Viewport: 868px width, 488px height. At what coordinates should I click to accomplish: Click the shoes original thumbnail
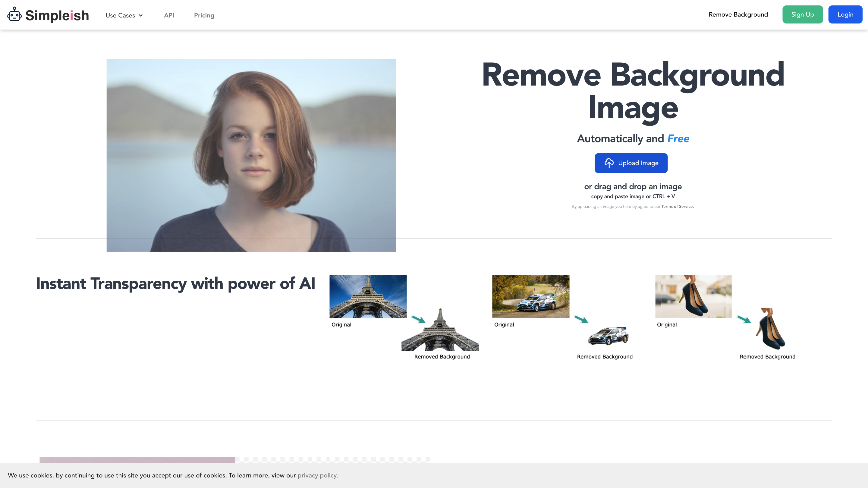(x=693, y=296)
